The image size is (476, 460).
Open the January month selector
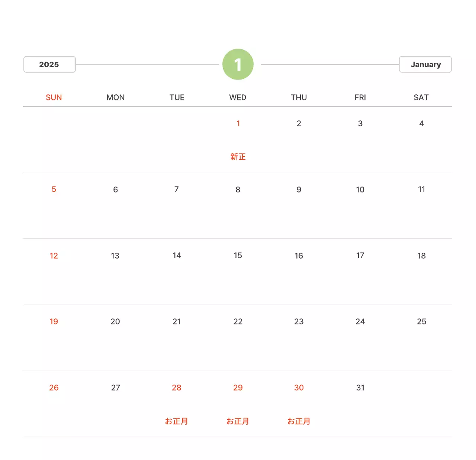(x=425, y=65)
